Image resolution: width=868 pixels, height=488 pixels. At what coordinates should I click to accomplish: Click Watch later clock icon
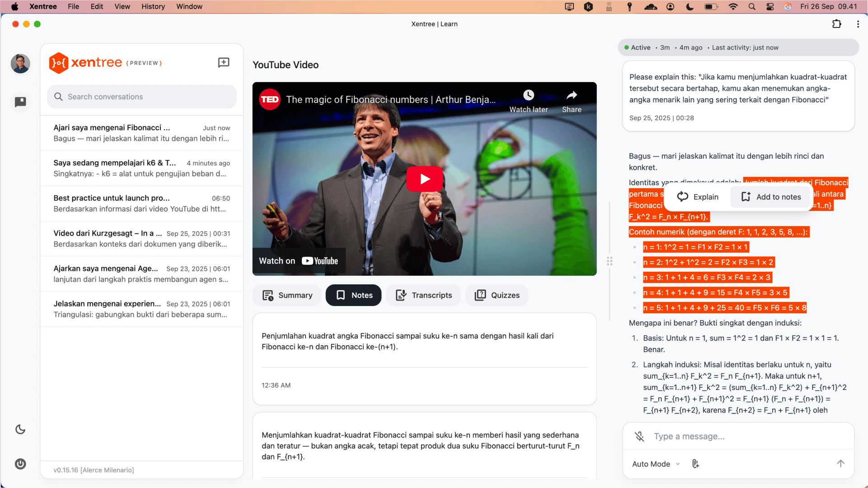click(528, 96)
